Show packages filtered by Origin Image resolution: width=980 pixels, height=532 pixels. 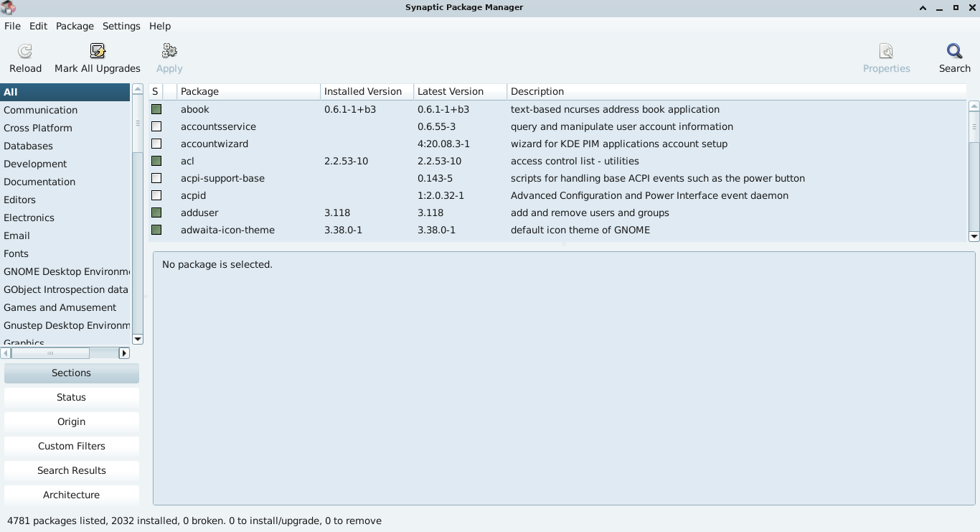tap(71, 421)
